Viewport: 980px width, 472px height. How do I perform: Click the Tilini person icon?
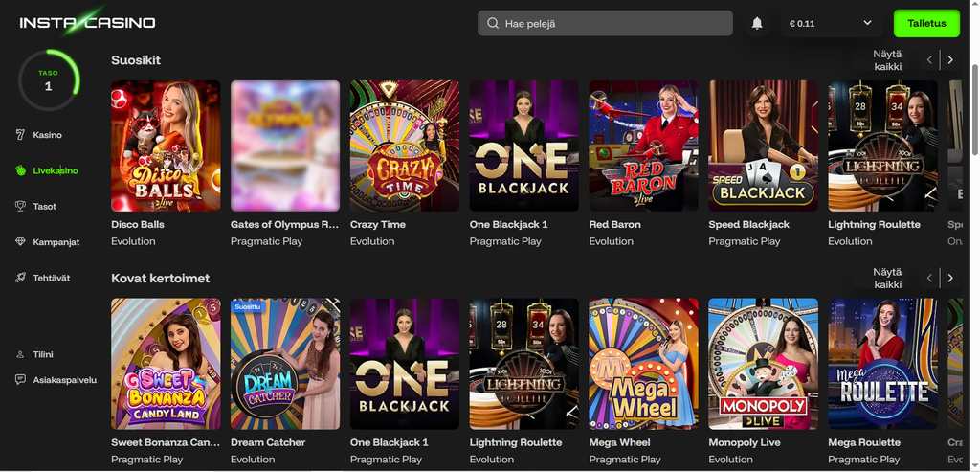[21, 354]
